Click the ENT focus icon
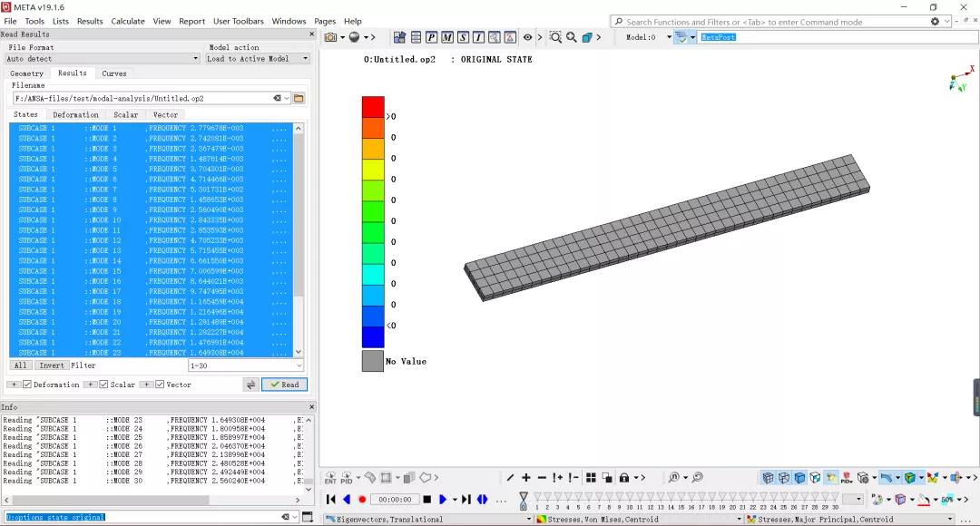The height and width of the screenshot is (526, 980). click(330, 478)
